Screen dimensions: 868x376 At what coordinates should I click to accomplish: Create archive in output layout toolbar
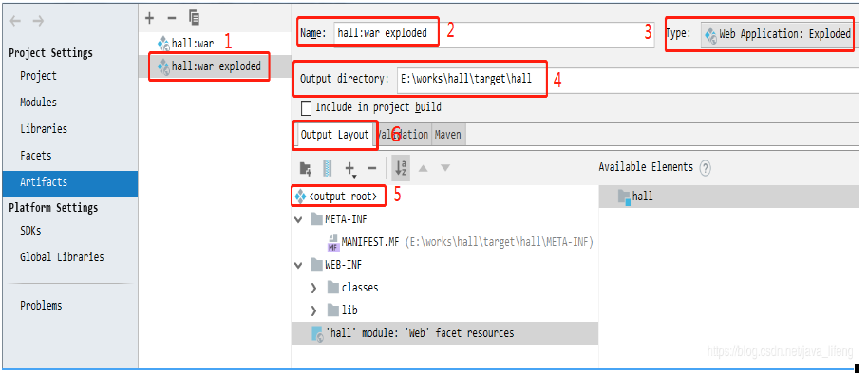click(x=327, y=168)
